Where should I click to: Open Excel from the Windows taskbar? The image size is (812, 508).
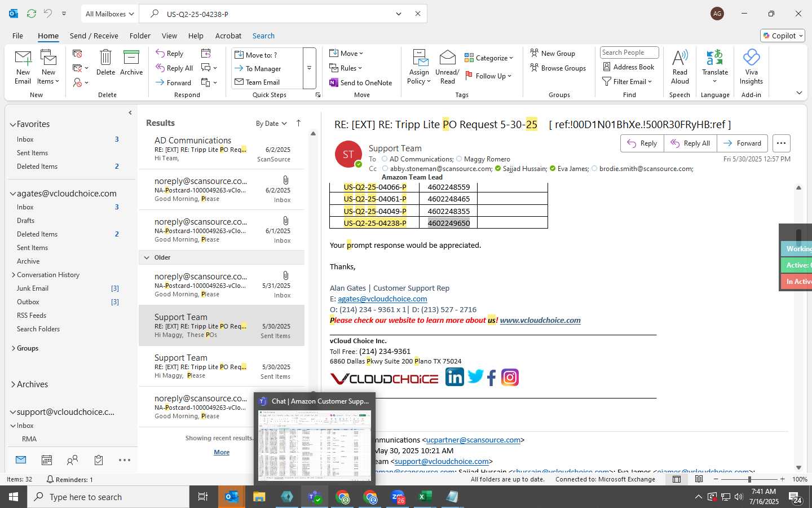pyautogui.click(x=425, y=497)
